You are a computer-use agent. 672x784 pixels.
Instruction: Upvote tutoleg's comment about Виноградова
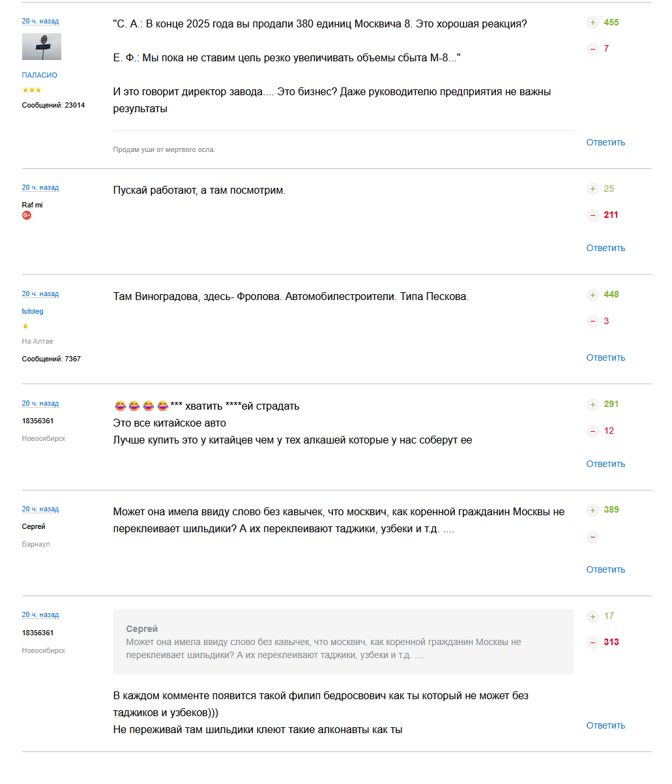tap(592, 295)
